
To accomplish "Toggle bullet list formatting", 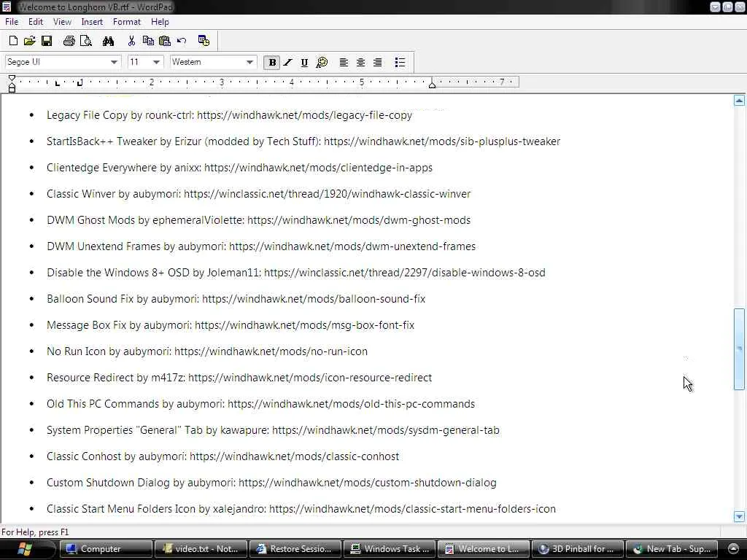I will pos(400,63).
